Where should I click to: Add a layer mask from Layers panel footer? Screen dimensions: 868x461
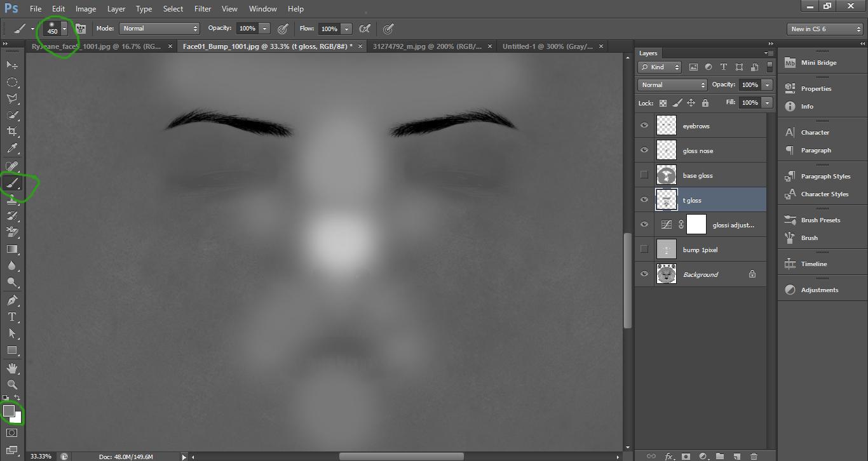coord(686,456)
